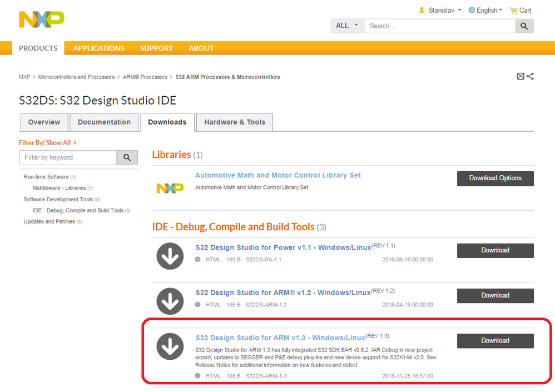The height and width of the screenshot is (392, 555).
Task: Go to the NXP breadcrumb link
Action: 24,77
